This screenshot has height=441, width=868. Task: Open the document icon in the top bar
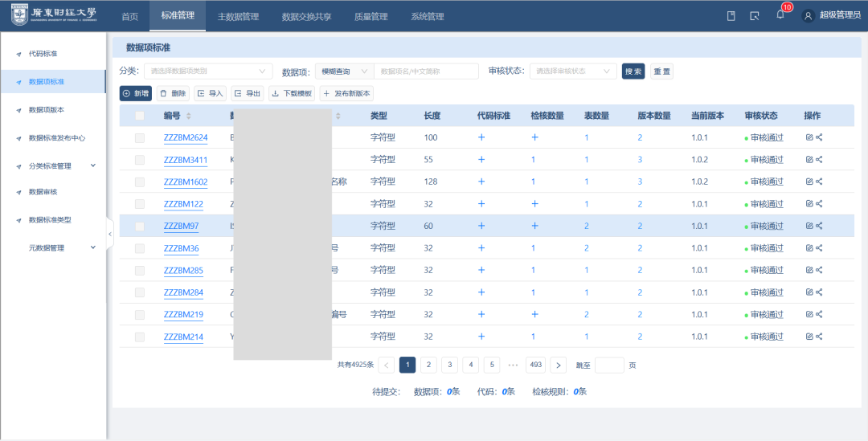coord(731,15)
